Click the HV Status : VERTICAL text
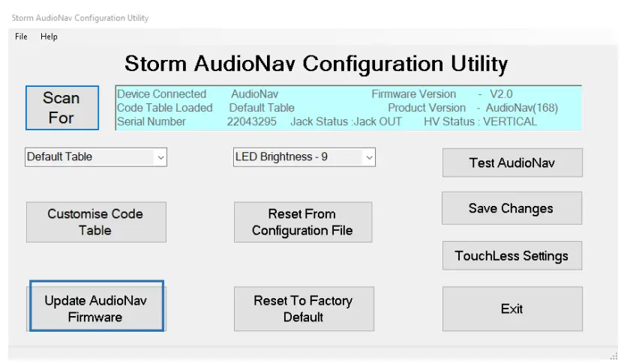 click(x=480, y=121)
